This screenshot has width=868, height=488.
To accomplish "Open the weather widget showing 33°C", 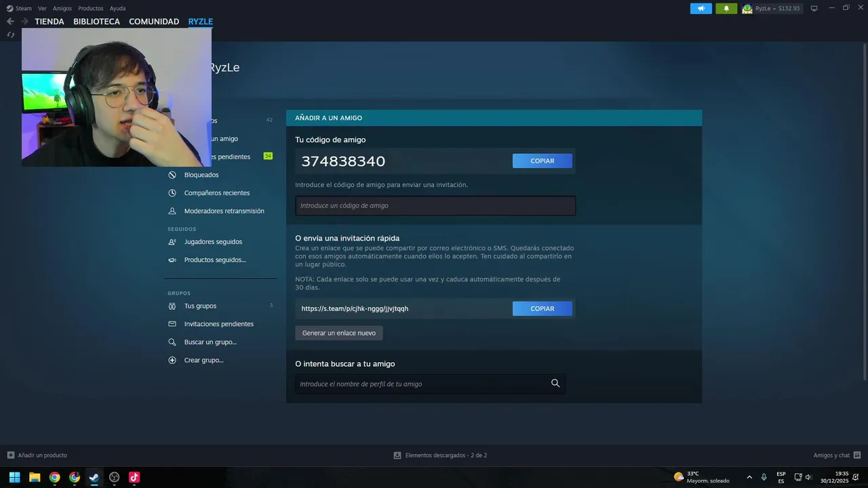I will 702,477.
